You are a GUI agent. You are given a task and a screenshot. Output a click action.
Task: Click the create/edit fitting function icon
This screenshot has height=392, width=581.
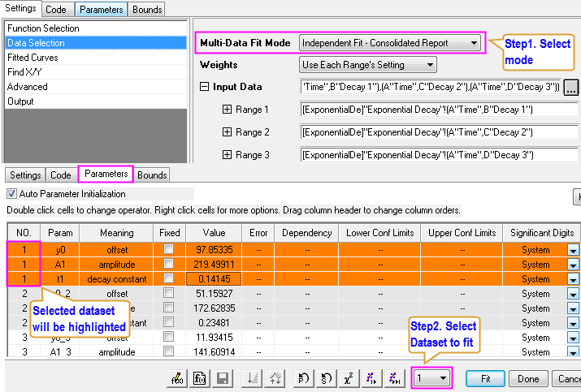pyautogui.click(x=178, y=378)
